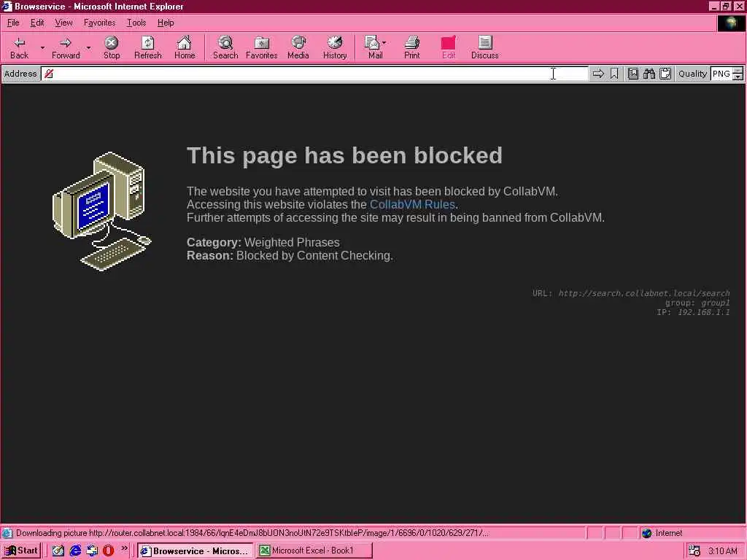Go Back using the toolbar arrow
Viewport: 747px width, 560px height.
click(x=19, y=47)
